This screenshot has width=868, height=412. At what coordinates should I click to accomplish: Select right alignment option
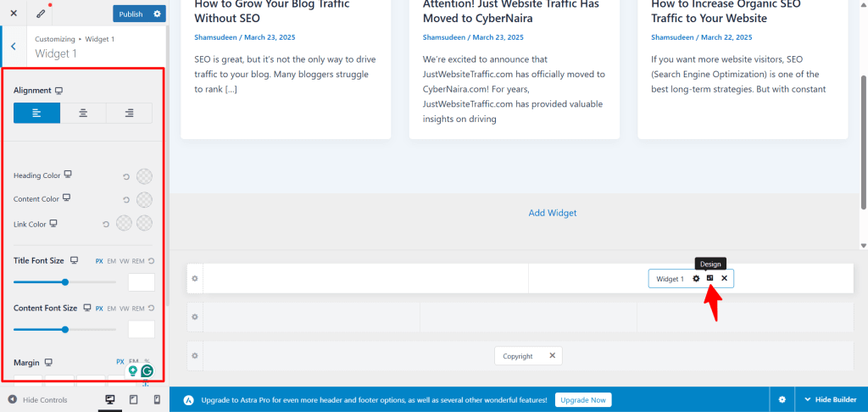tap(129, 113)
